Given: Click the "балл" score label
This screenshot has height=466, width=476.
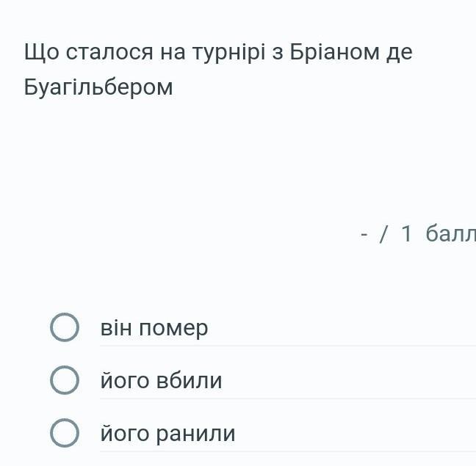Looking at the screenshot, I should click(450, 233).
